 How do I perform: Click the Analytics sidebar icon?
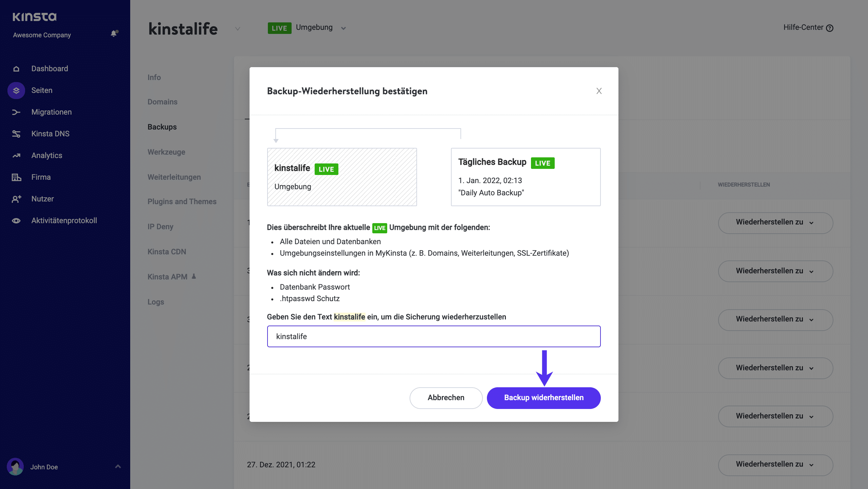(17, 155)
